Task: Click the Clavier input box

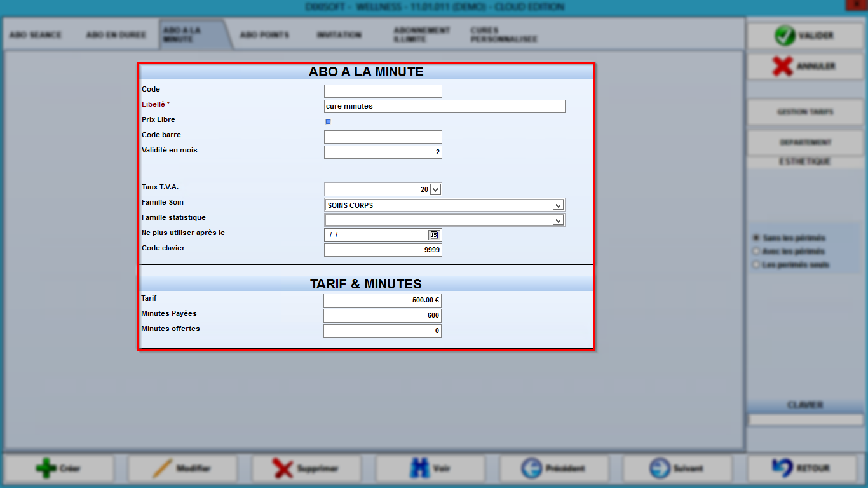Action: click(x=805, y=420)
